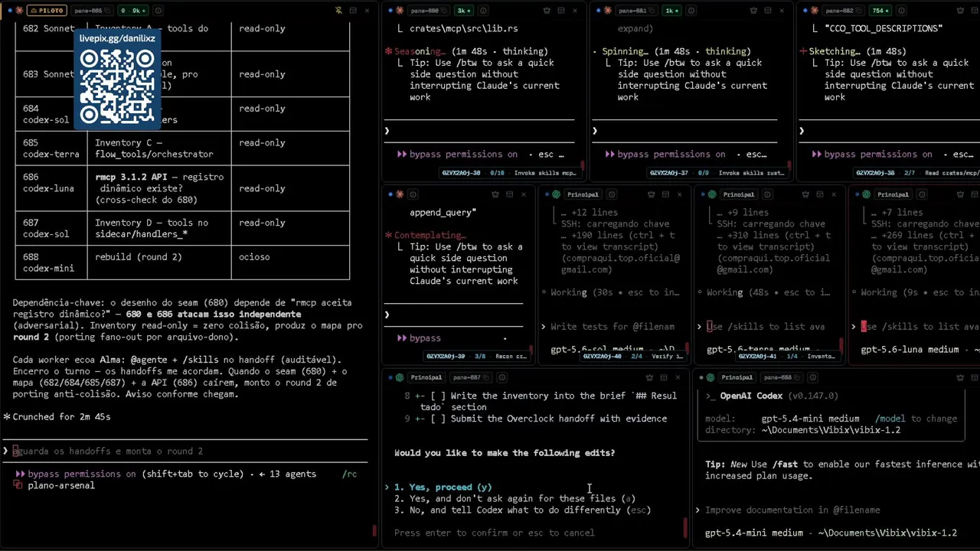Select option 1 'Yes, proceed (y)'
980x551 pixels.
[x=443, y=487]
